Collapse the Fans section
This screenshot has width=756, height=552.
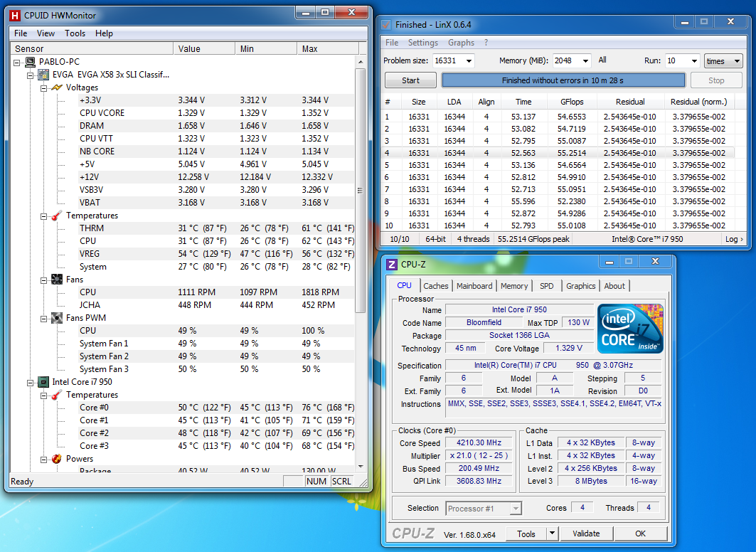(x=44, y=280)
